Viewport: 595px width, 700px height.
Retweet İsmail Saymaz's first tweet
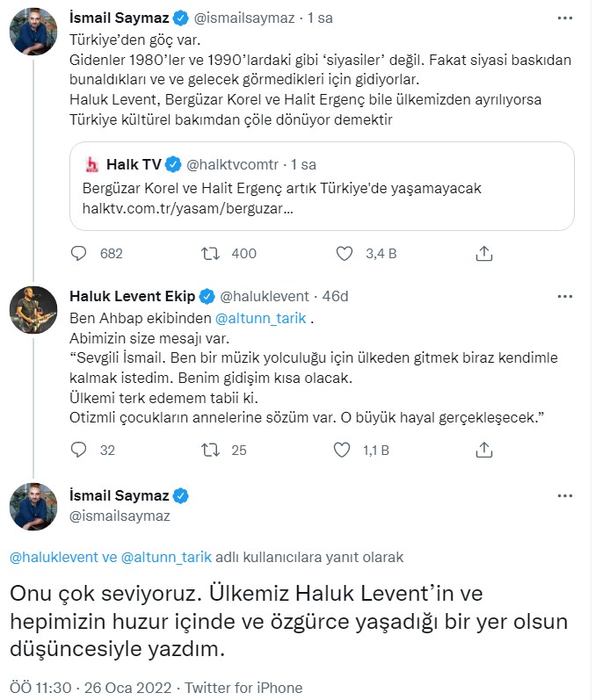(211, 253)
